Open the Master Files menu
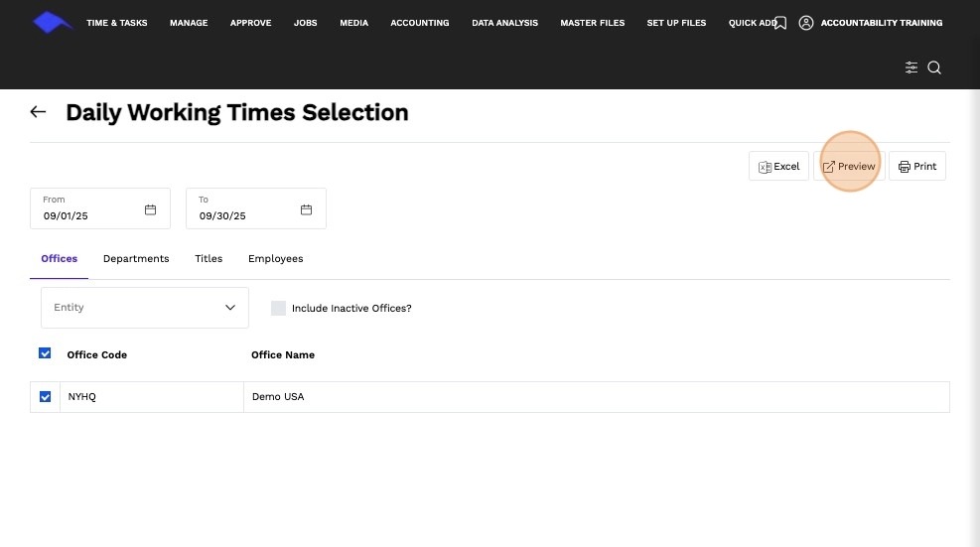The height and width of the screenshot is (547, 980). (592, 23)
